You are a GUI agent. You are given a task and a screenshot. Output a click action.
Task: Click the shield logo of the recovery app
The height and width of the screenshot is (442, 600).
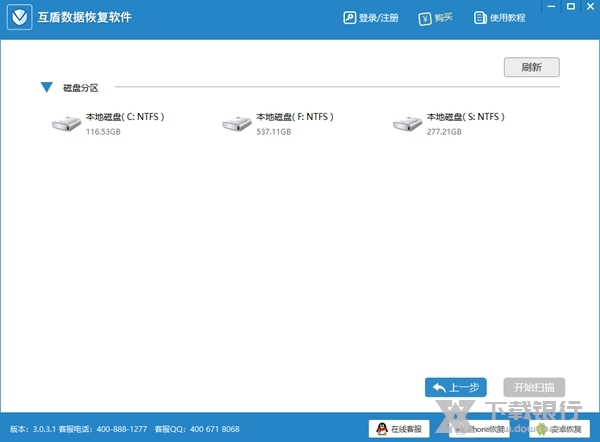[x=20, y=17]
